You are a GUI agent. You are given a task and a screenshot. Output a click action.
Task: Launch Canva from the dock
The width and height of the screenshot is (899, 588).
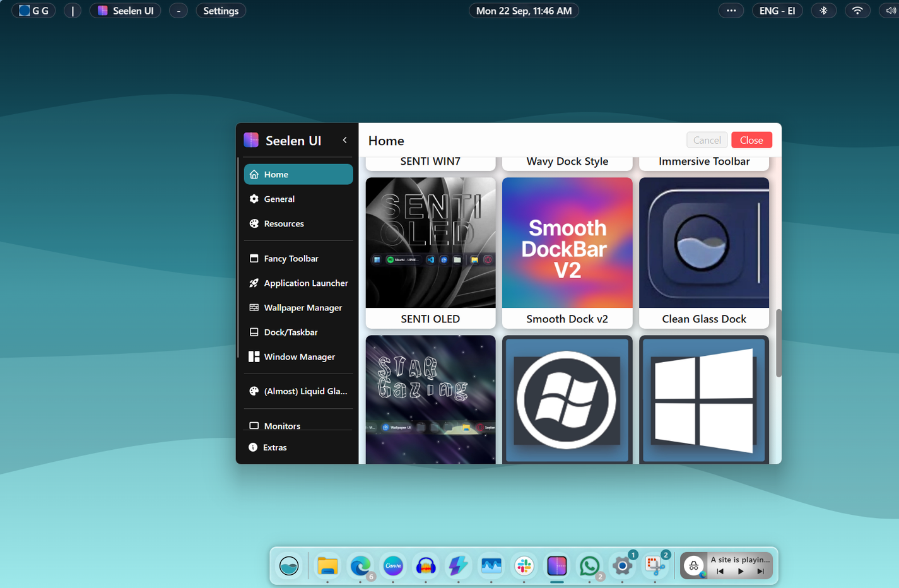click(x=393, y=566)
